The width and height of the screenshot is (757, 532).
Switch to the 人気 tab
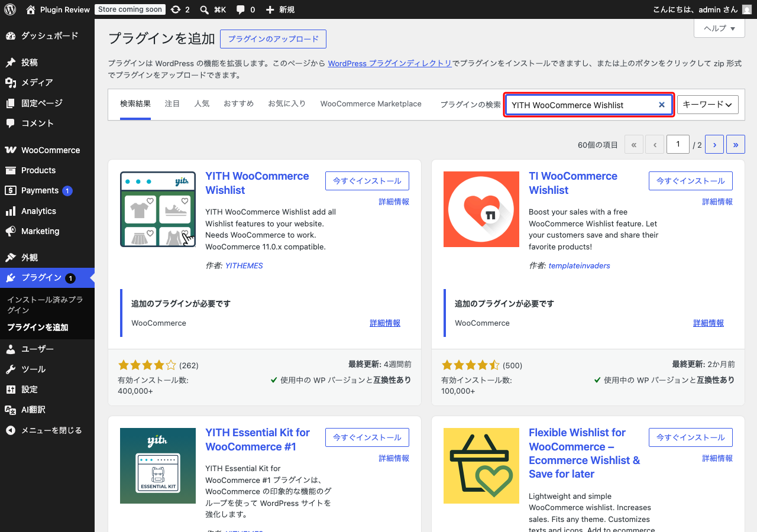click(x=202, y=104)
